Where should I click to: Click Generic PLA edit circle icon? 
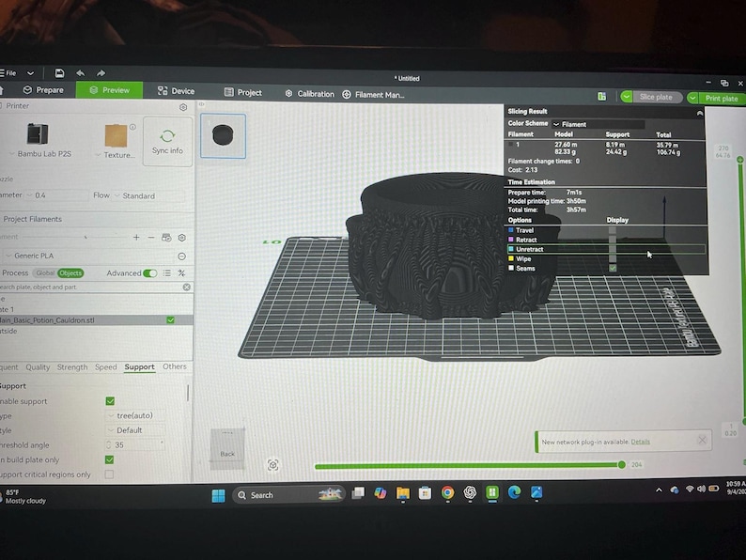pyautogui.click(x=181, y=256)
